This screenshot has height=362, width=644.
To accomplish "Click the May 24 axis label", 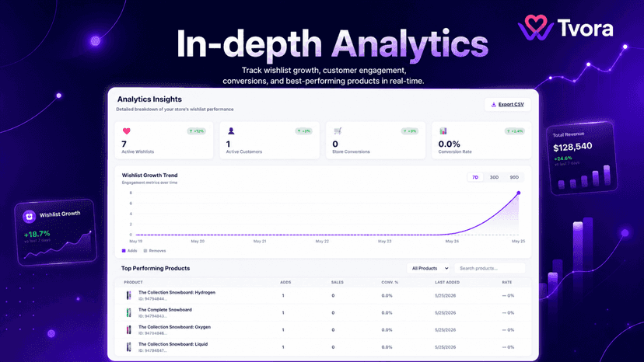I will click(452, 242).
